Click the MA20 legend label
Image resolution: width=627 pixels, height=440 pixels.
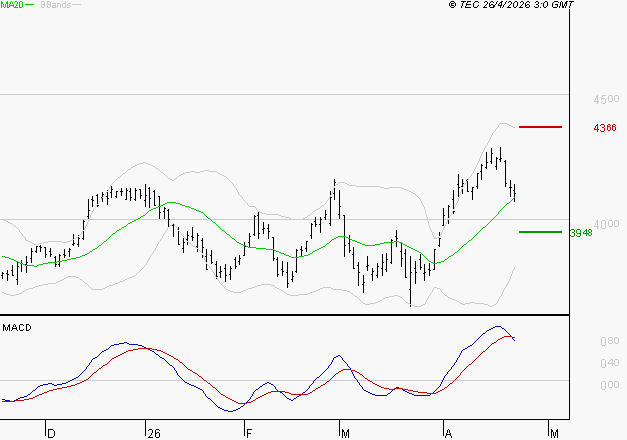(x=12, y=5)
